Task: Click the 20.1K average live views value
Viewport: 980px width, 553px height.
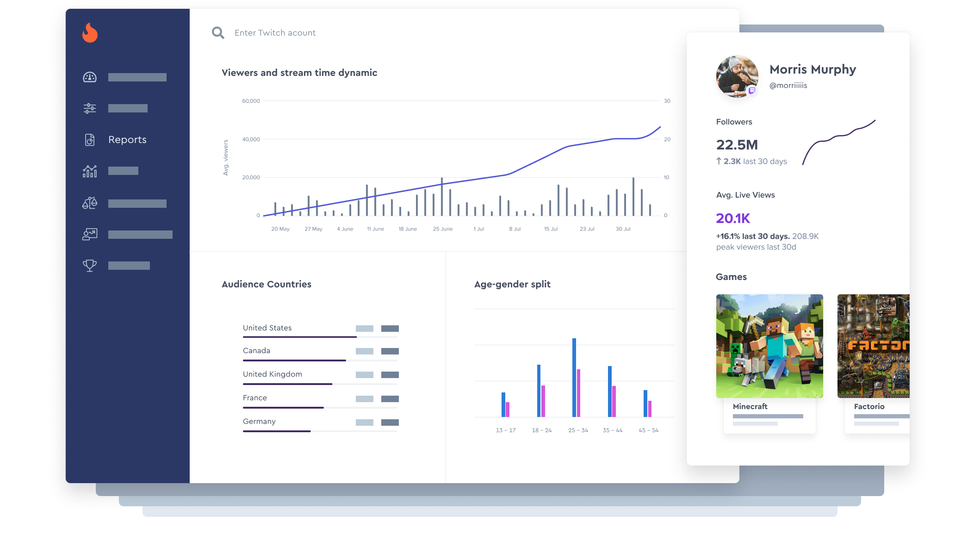Action: (x=733, y=218)
